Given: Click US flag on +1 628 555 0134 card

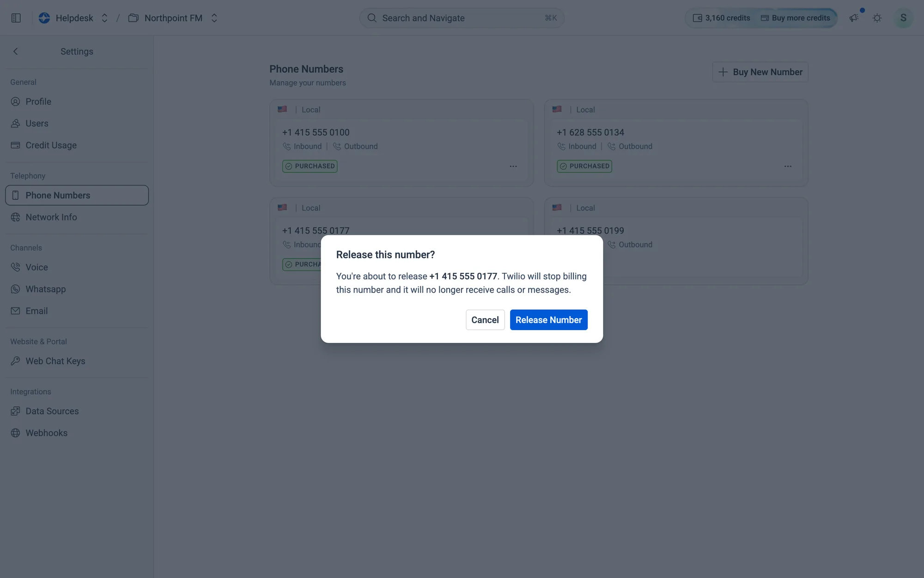Looking at the screenshot, I should tap(557, 110).
